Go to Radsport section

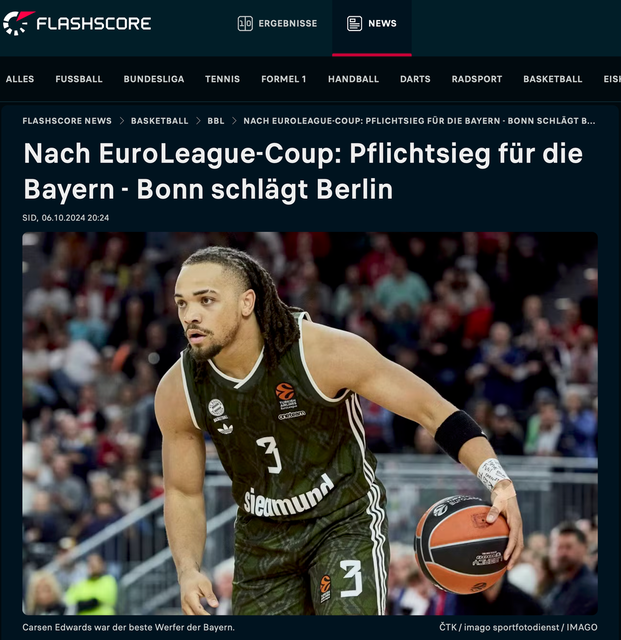(477, 79)
